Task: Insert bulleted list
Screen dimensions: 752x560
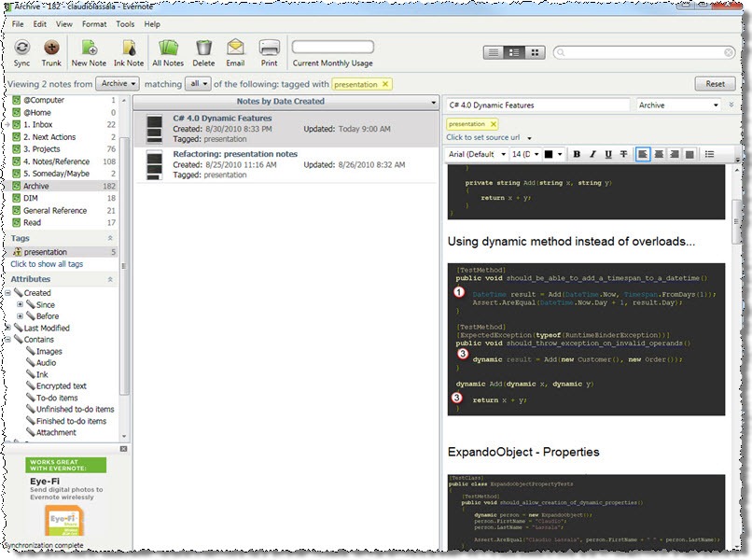Action: coord(710,154)
